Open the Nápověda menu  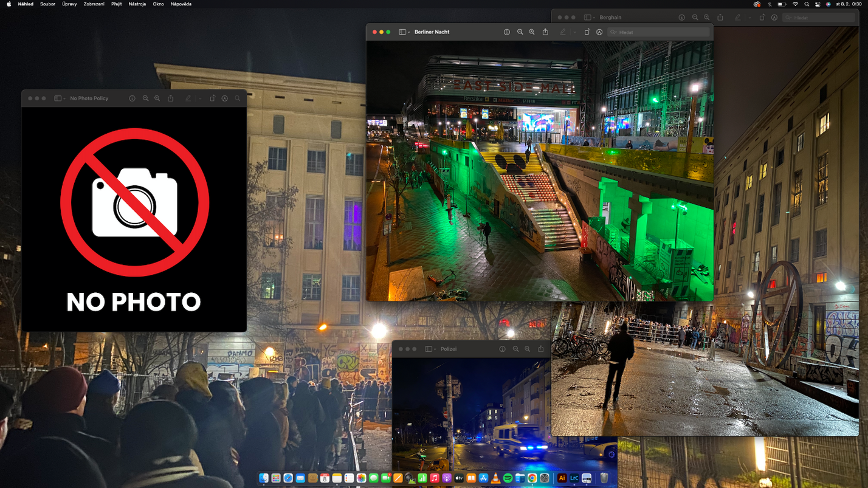[181, 4]
